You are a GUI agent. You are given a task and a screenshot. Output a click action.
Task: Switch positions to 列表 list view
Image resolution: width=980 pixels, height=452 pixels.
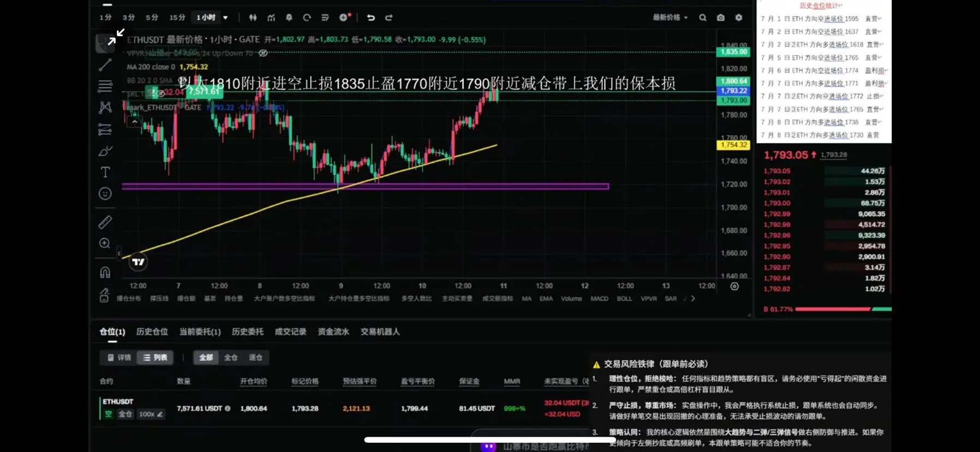point(155,358)
